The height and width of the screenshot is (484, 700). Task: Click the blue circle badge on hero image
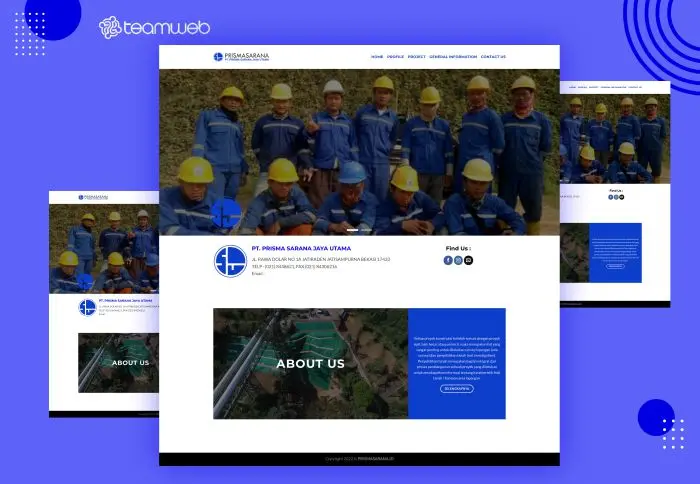[226, 214]
